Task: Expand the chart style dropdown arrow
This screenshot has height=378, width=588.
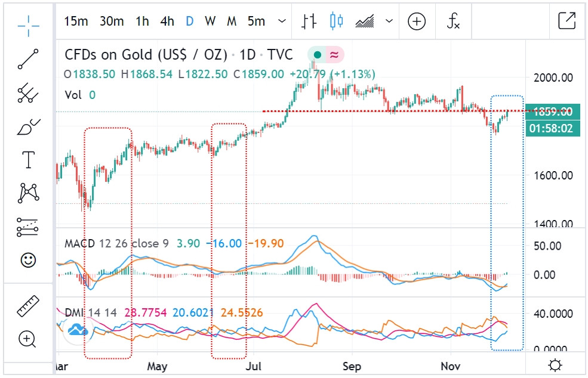Action: click(389, 21)
